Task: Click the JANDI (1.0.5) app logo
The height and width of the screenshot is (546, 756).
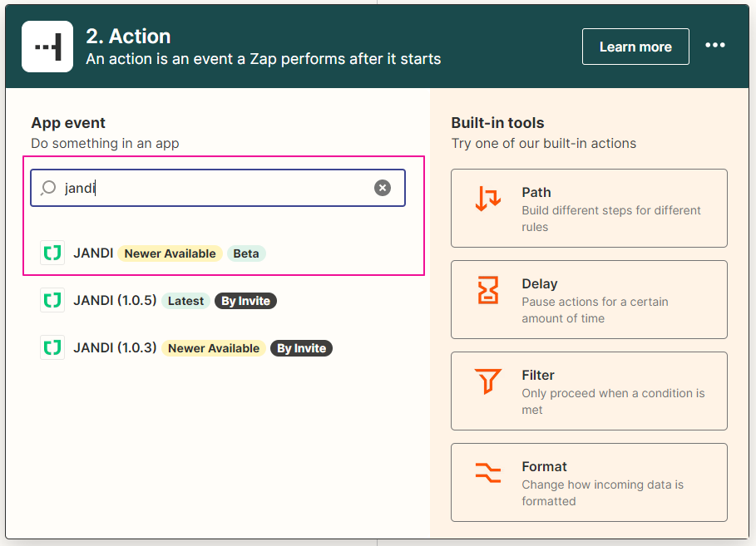Action: 52,301
